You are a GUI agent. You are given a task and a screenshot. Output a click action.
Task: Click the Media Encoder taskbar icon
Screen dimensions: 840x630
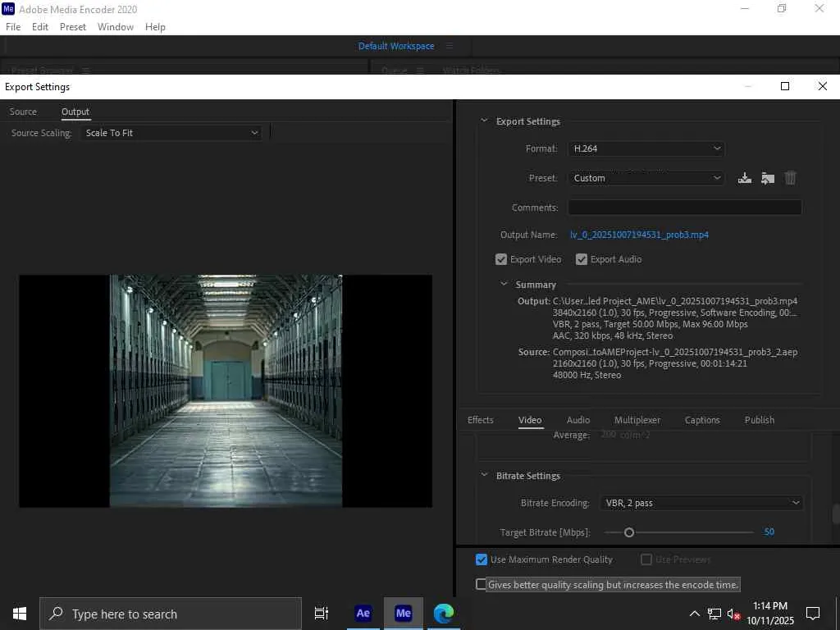(403, 614)
